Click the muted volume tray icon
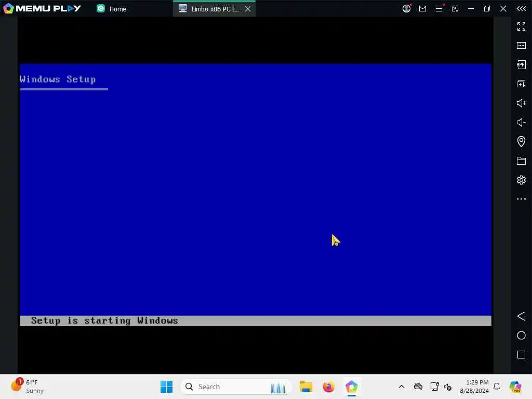The height and width of the screenshot is (399, 532). pyautogui.click(x=448, y=387)
